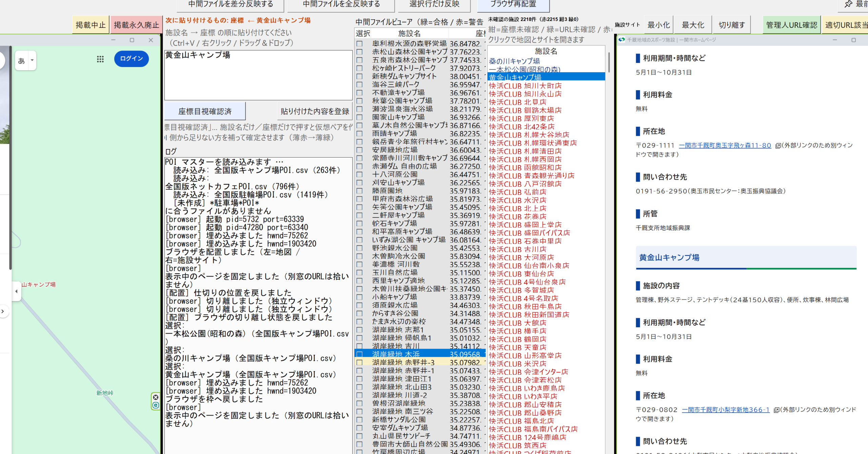
Task: Click the green e icon on map edge
Action: click(156, 405)
